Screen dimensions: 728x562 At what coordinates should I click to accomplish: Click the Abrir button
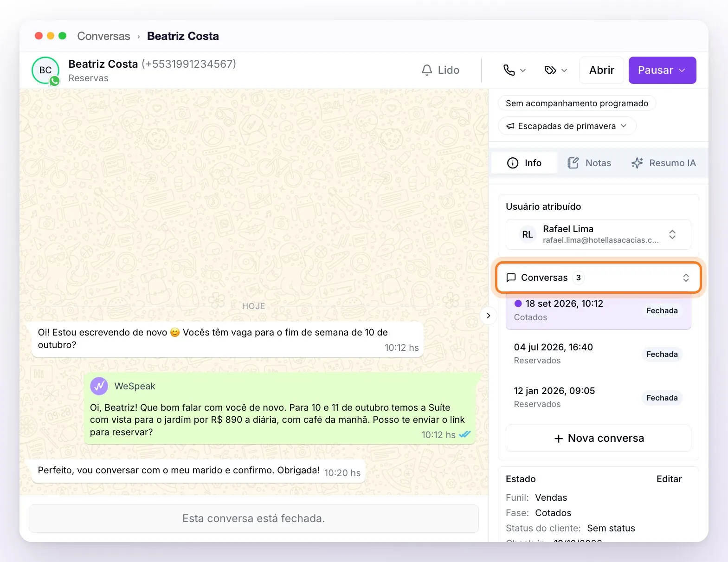(601, 70)
